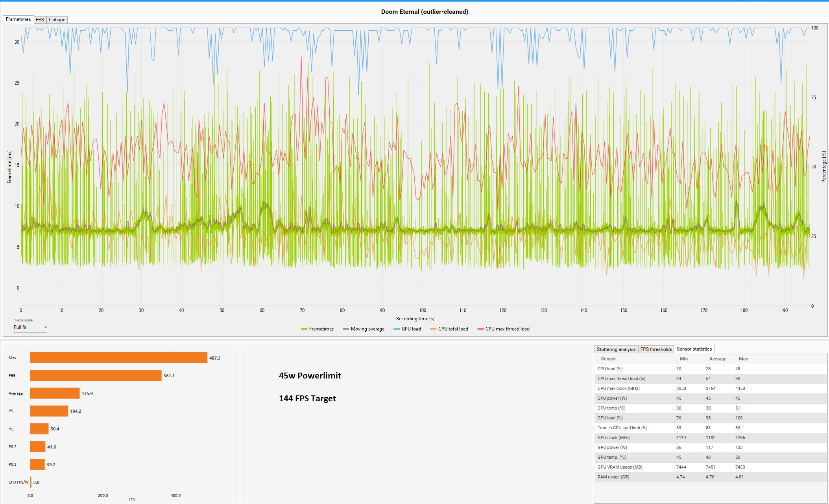Switch to the FPS graph tab
The height and width of the screenshot is (504, 829).
(x=40, y=20)
